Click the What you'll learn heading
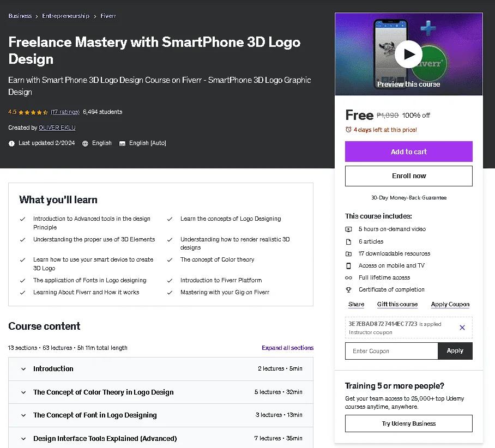The width and height of the screenshot is (495, 448). (58, 200)
